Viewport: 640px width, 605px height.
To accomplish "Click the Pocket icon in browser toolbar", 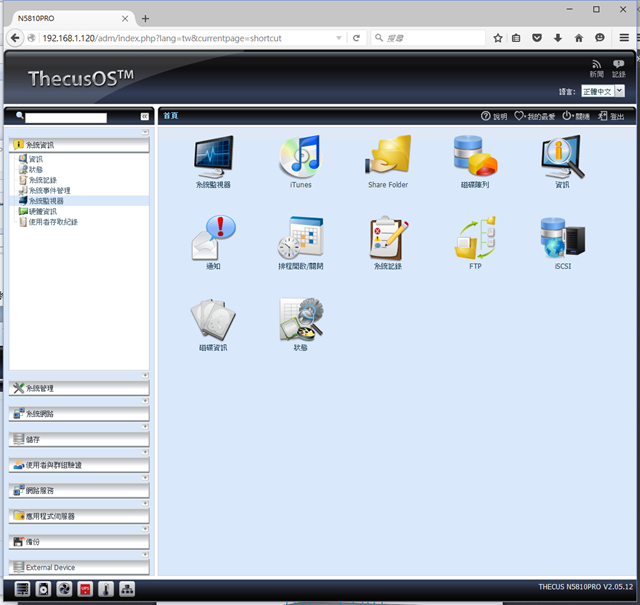I will (537, 38).
